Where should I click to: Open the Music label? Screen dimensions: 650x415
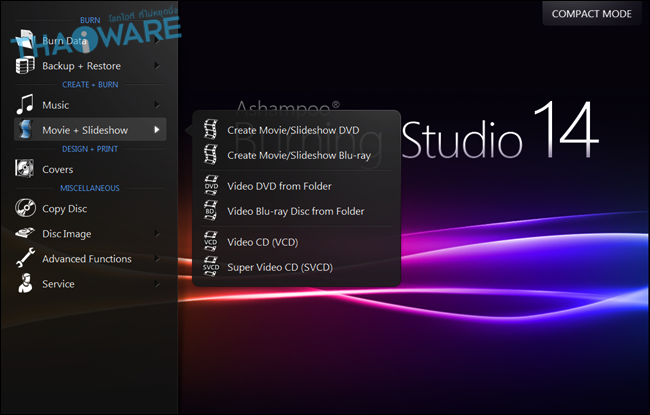pos(56,105)
